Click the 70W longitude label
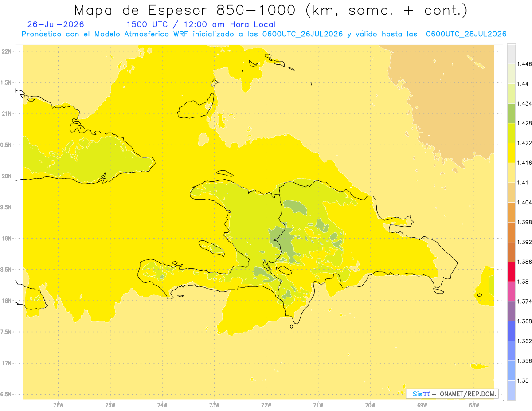 click(370, 405)
